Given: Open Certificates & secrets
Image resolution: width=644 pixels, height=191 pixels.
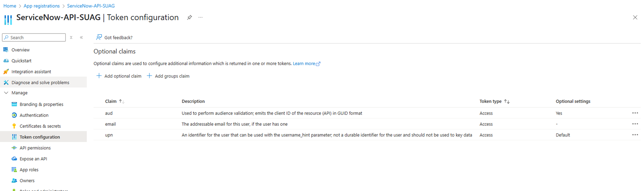Looking at the screenshot, I should [40, 126].
